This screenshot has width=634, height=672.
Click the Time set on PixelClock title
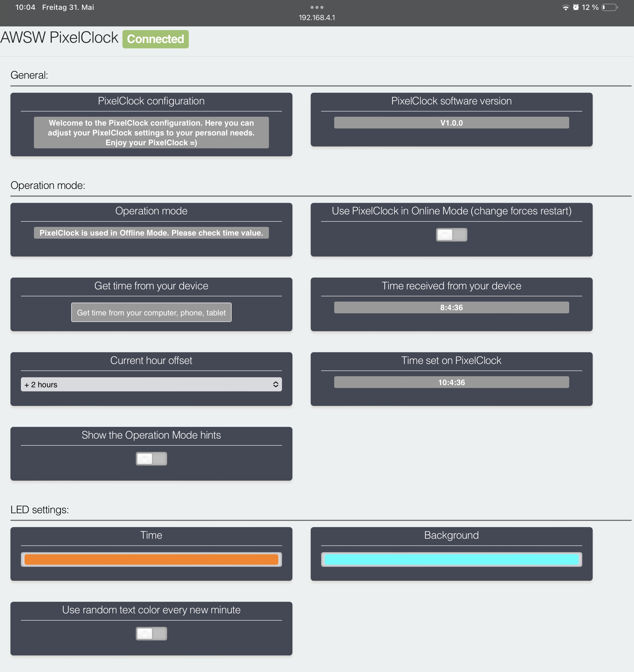[451, 361]
